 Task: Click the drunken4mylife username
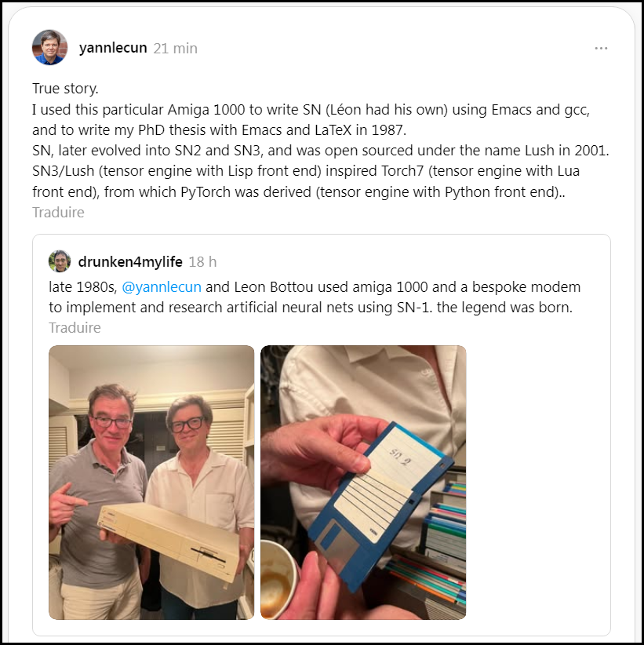[x=130, y=261]
